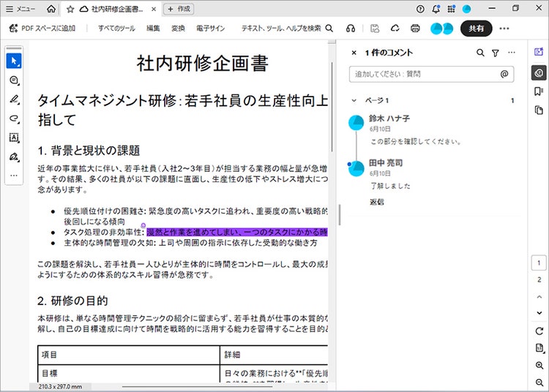Click the 作成 create button
This screenshot has height=392, width=549.
pyautogui.click(x=179, y=9)
